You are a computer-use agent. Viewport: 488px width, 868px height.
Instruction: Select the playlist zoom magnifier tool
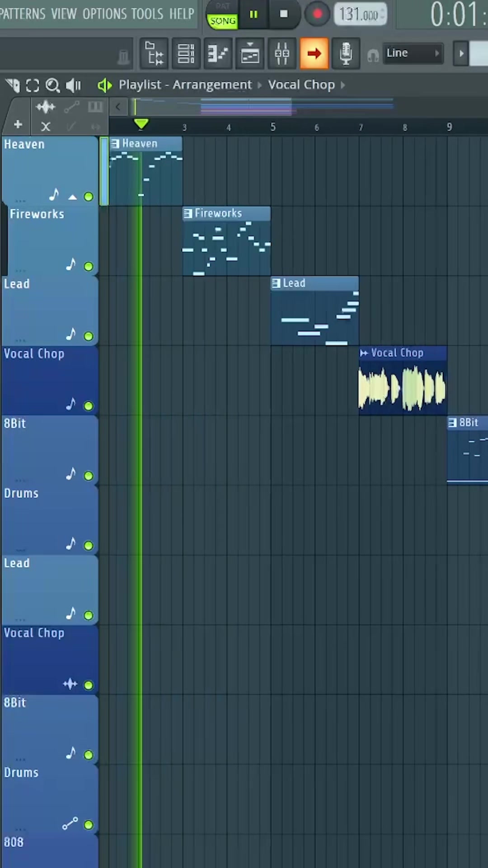(x=53, y=85)
